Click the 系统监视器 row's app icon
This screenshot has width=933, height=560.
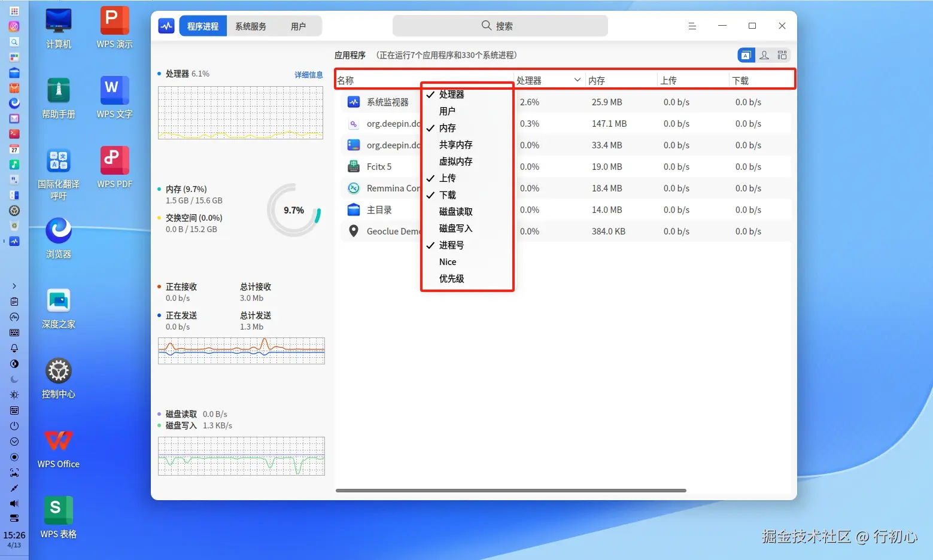(x=354, y=102)
